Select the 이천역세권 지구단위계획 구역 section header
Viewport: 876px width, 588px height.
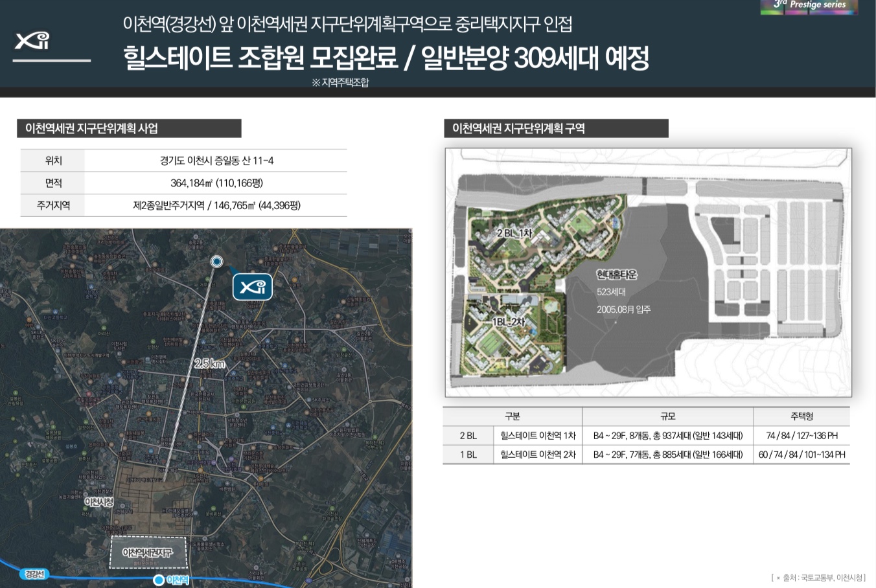coord(556,128)
